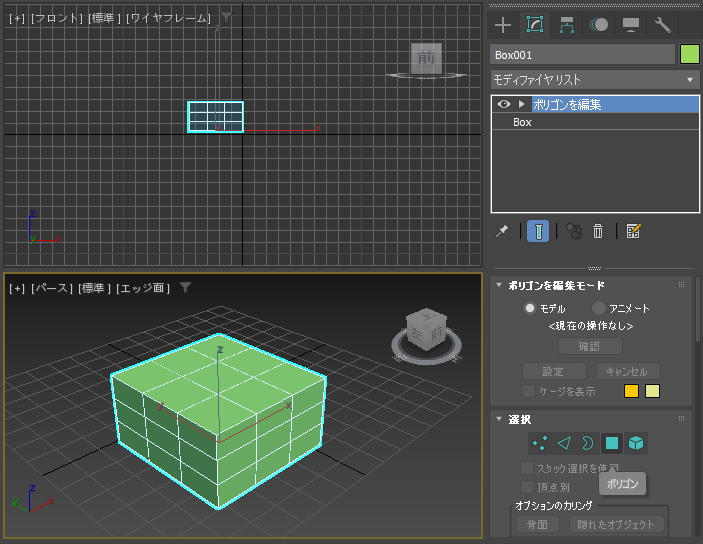Select the モデル radio button

click(x=530, y=308)
